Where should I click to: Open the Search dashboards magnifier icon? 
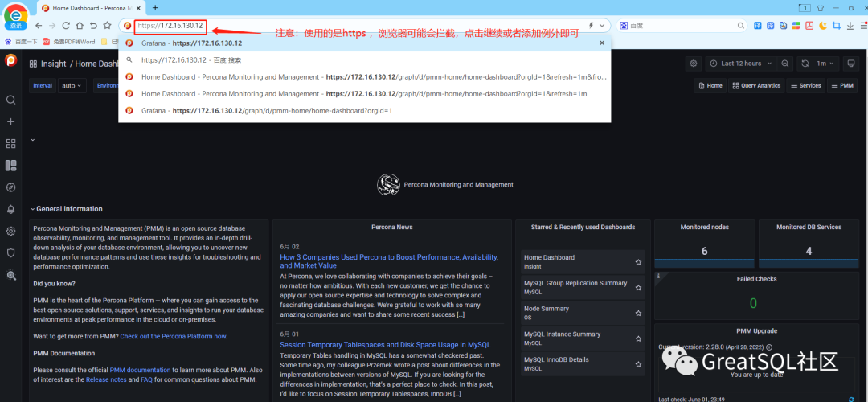[x=10, y=100]
